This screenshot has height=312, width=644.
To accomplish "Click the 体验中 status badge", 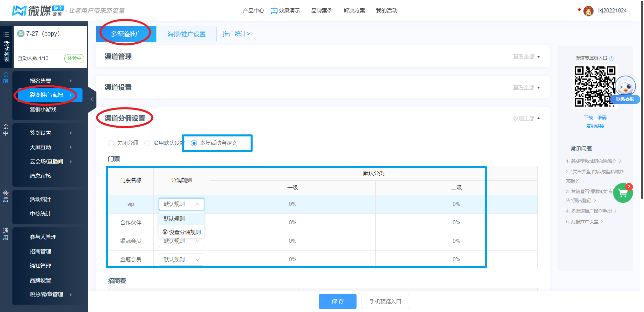I will coord(74,58).
